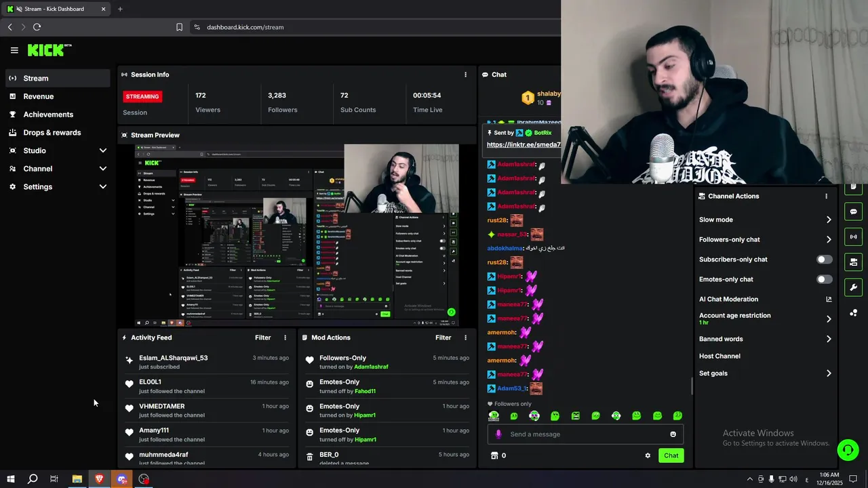Select the last Kick emote in the emote row
The width and height of the screenshot is (868, 488).
(x=677, y=415)
